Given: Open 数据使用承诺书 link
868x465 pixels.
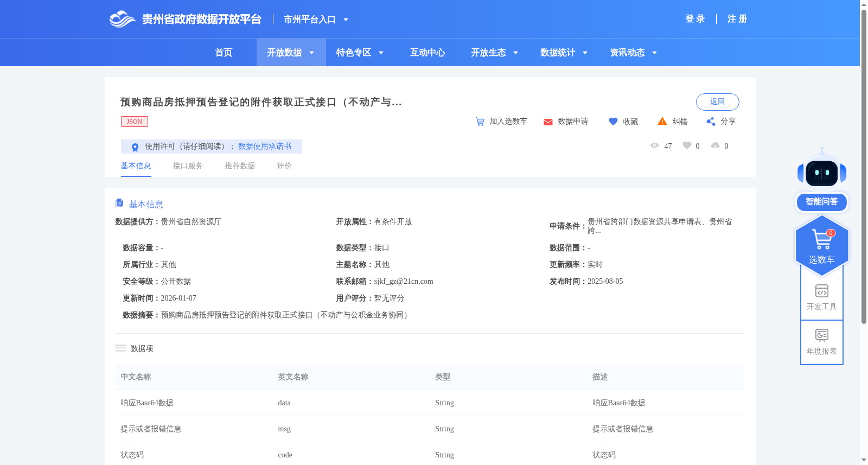Looking at the screenshot, I should point(265,146).
